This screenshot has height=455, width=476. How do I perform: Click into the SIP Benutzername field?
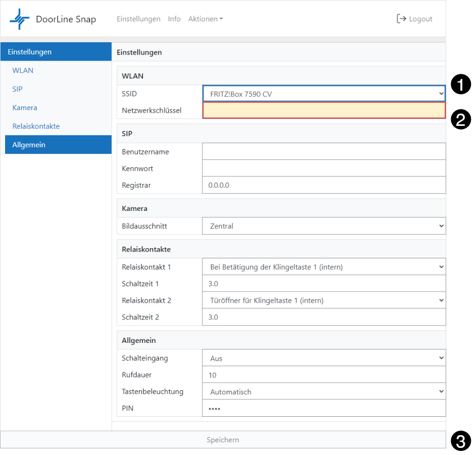324,152
